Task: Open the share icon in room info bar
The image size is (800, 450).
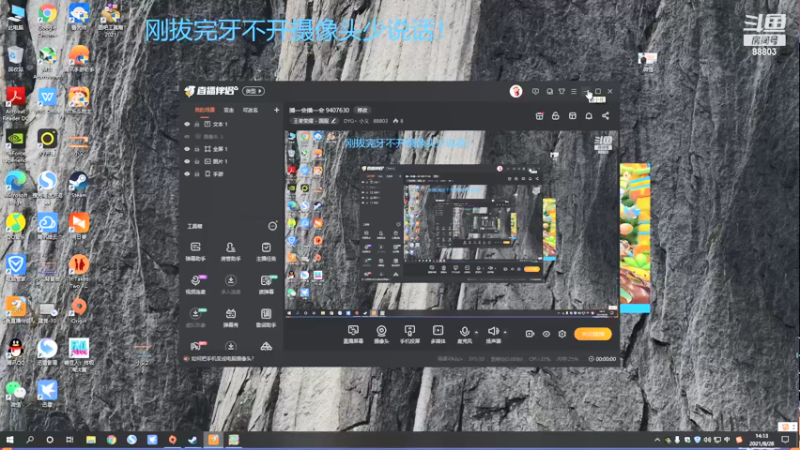Action: [605, 116]
